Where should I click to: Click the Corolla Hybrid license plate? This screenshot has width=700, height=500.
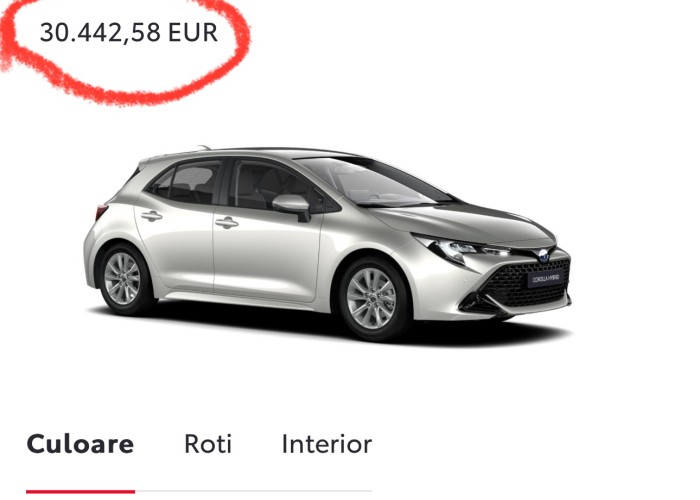tap(546, 279)
